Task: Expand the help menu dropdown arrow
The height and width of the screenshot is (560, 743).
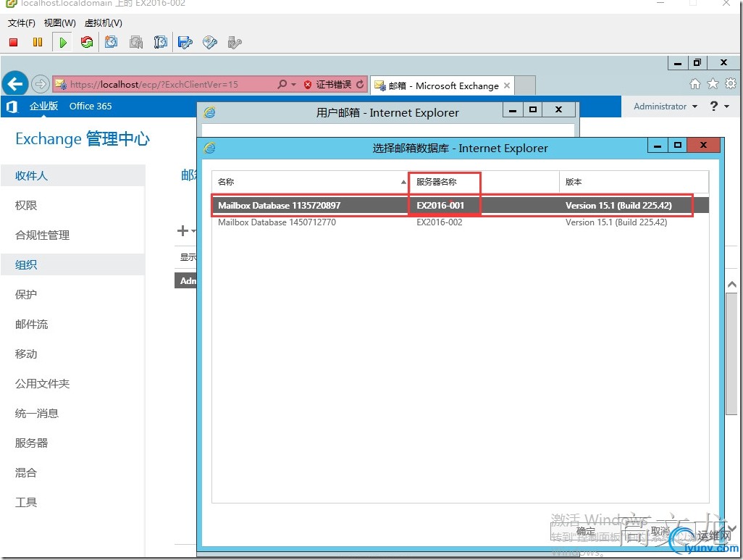Action: [726, 106]
